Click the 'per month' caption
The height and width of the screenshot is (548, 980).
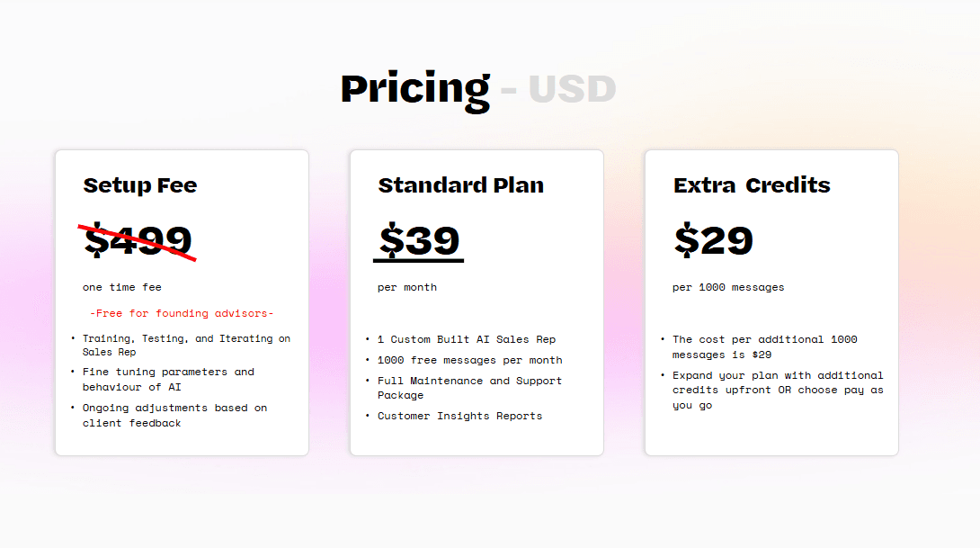point(407,287)
